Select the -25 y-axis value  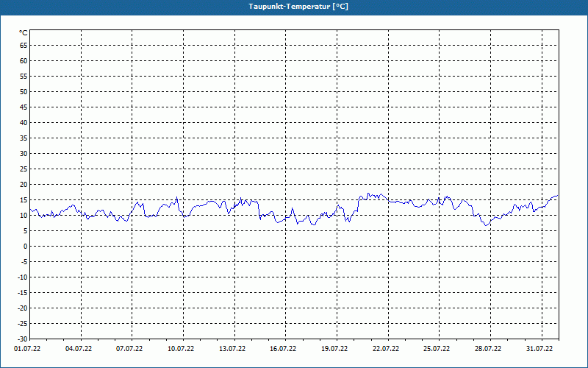point(23,324)
